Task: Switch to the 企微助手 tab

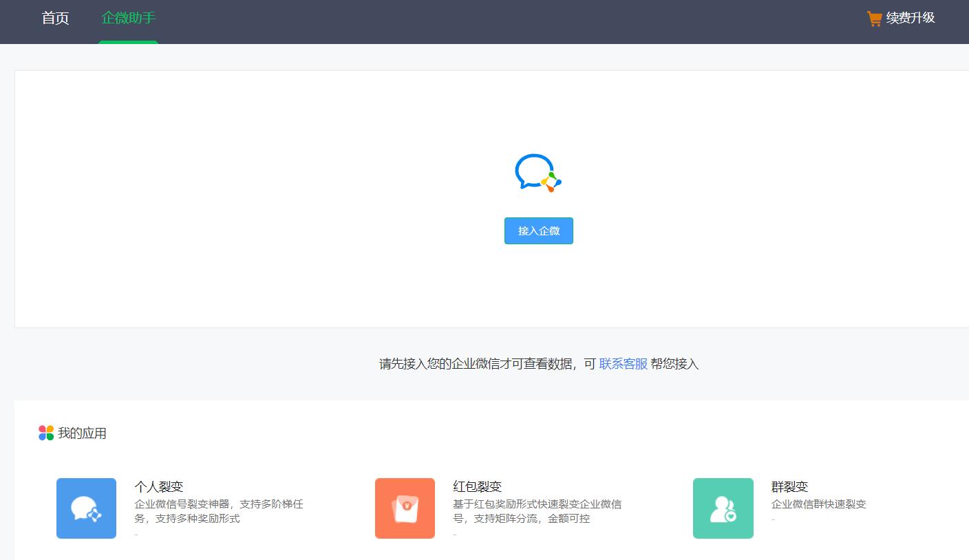Action: [x=129, y=18]
